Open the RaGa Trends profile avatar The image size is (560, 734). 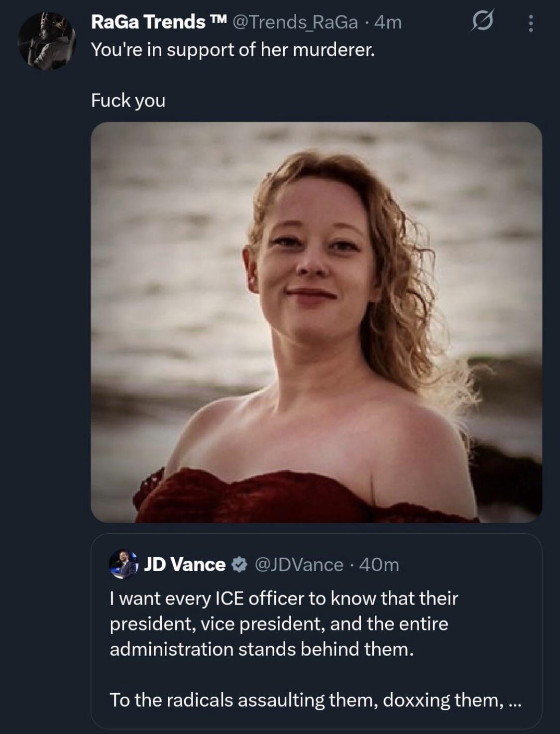pyautogui.click(x=46, y=41)
